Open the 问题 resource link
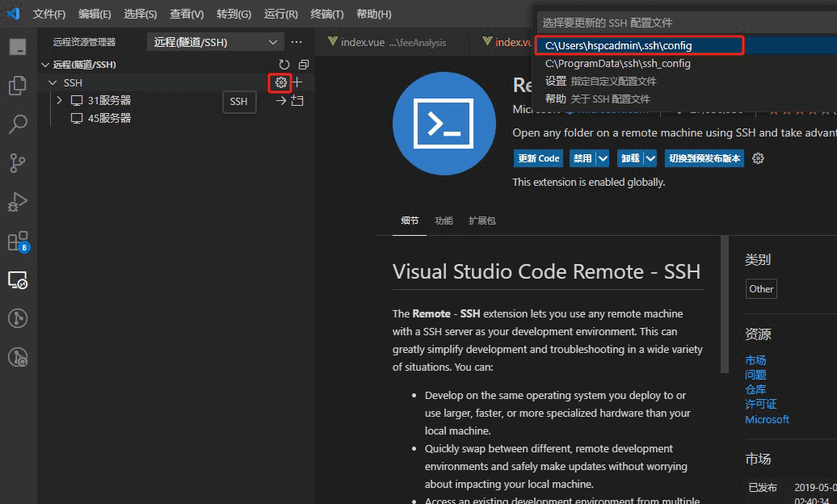 click(755, 375)
